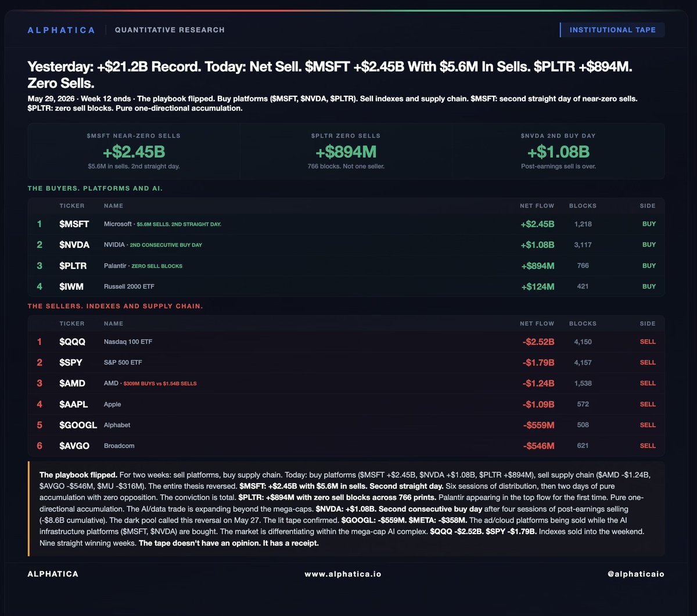This screenshot has width=697, height=616.
Task: Click Russell 2000 ETF net flow +$124M
Action: [538, 287]
